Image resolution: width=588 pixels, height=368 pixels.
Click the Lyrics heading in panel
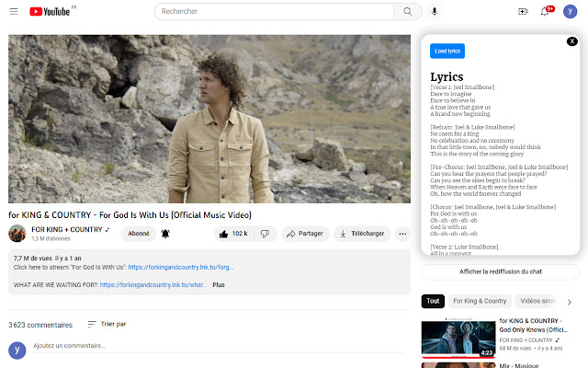(447, 77)
